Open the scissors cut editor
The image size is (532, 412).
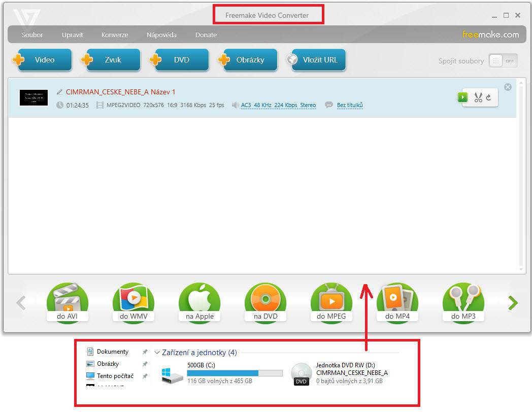[478, 97]
